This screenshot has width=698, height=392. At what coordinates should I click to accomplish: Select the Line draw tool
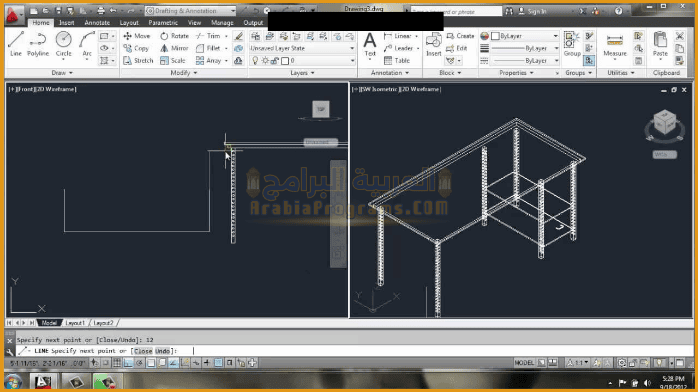[x=16, y=44]
